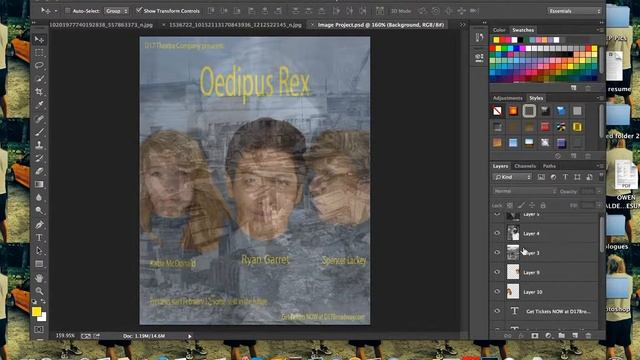
Task: Switch to the Channels tab
Action: [x=525, y=166]
